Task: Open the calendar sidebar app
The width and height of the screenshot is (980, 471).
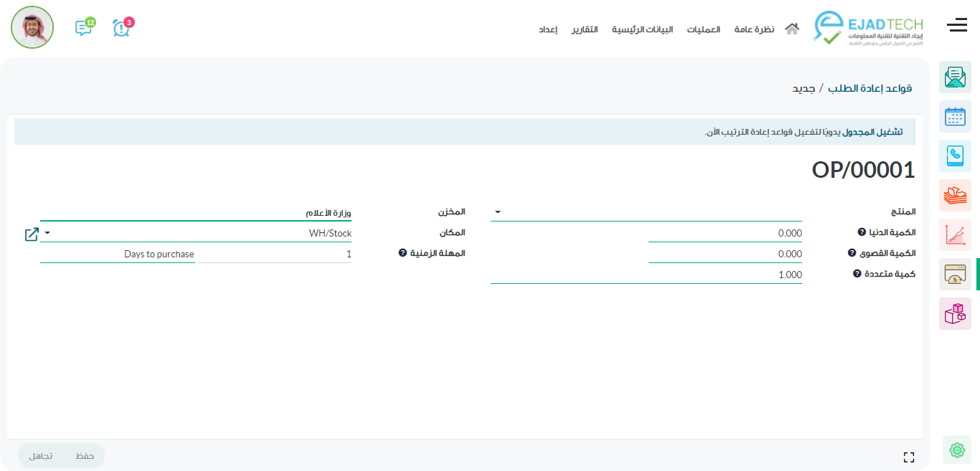Action: (955, 116)
